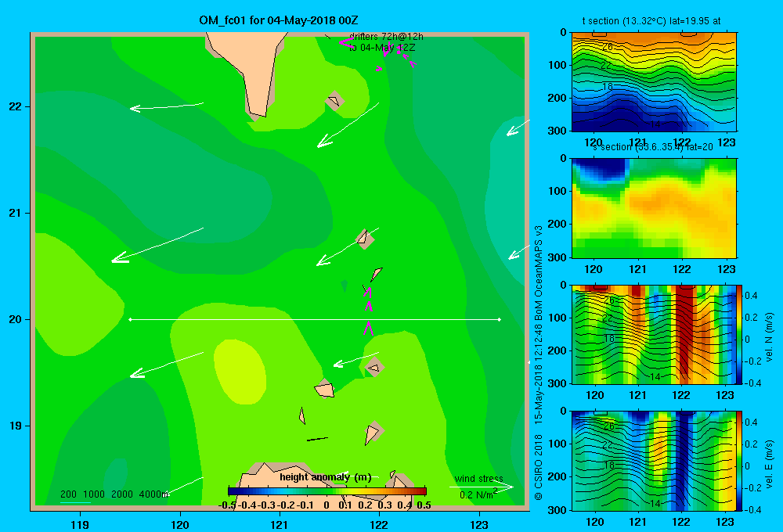Click the "26" isotherm label in the temperature section

pyautogui.click(x=608, y=47)
